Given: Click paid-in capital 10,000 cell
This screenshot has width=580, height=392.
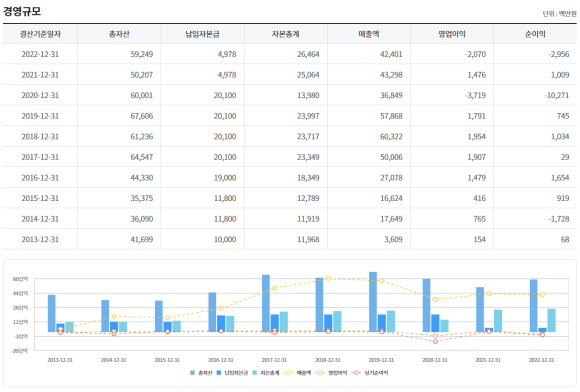Looking at the screenshot, I should pos(225,239).
